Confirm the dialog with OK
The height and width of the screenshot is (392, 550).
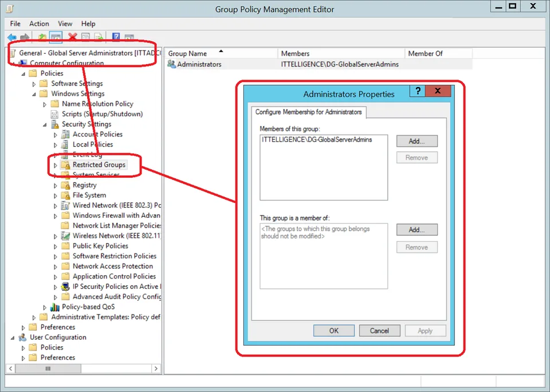[x=334, y=331]
